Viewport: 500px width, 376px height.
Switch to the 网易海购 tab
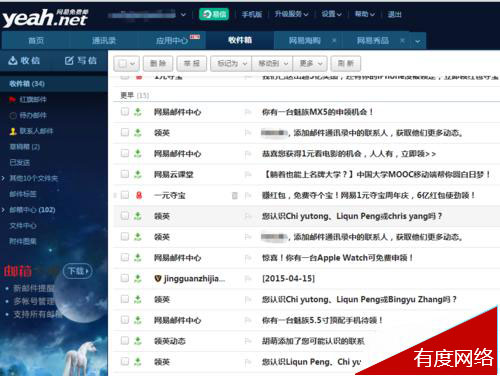pos(304,41)
